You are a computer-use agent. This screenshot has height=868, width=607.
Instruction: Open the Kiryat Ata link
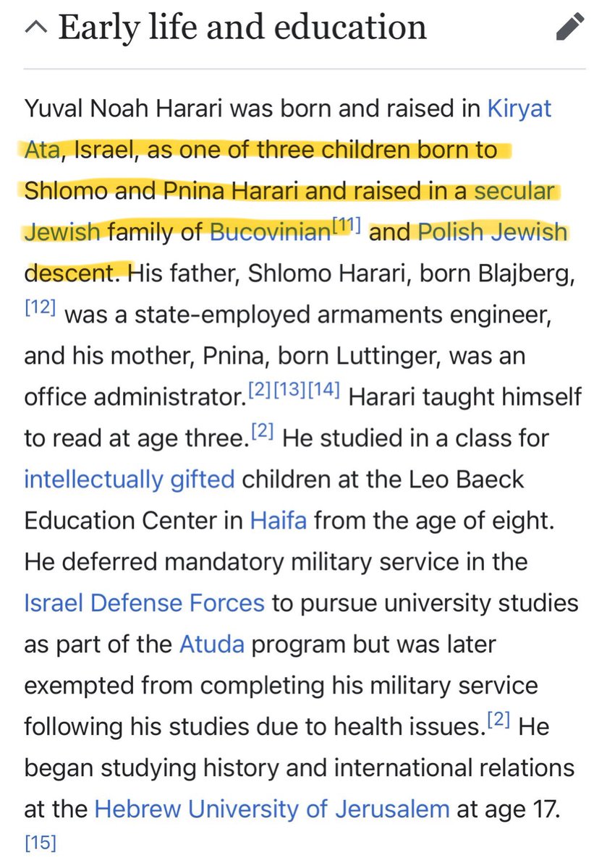click(519, 109)
